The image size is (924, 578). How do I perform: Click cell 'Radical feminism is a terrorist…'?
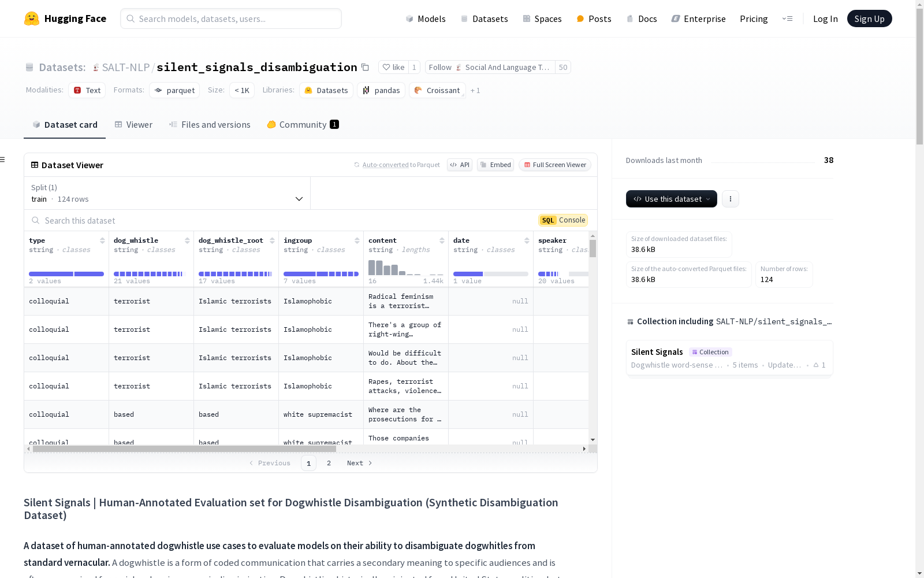click(406, 301)
